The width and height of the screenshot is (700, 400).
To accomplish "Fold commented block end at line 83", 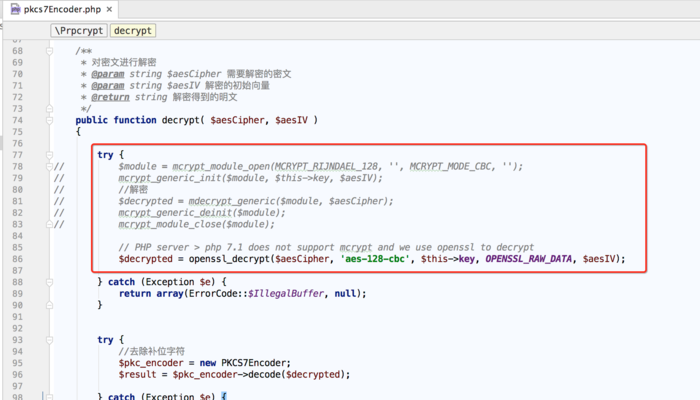I will click(x=50, y=224).
